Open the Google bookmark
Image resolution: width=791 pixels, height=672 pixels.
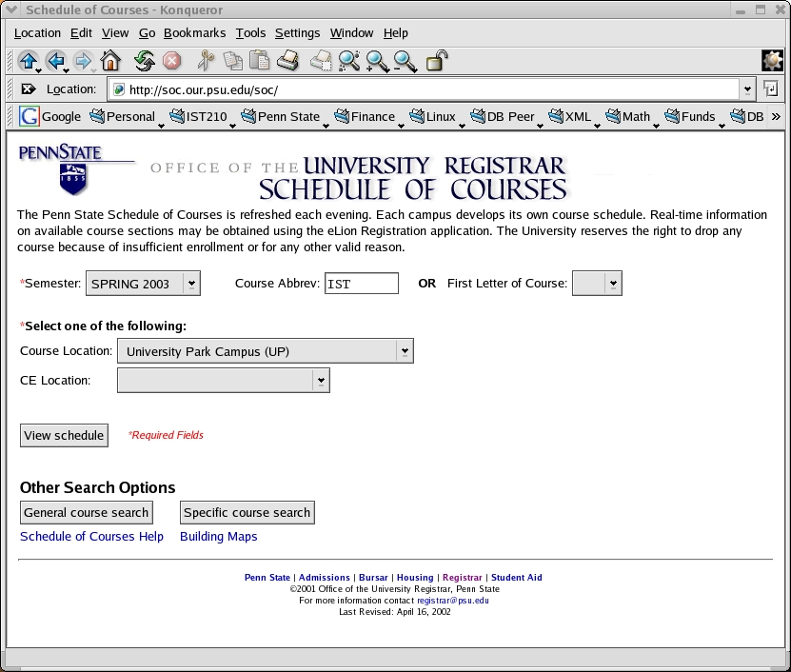(x=49, y=116)
